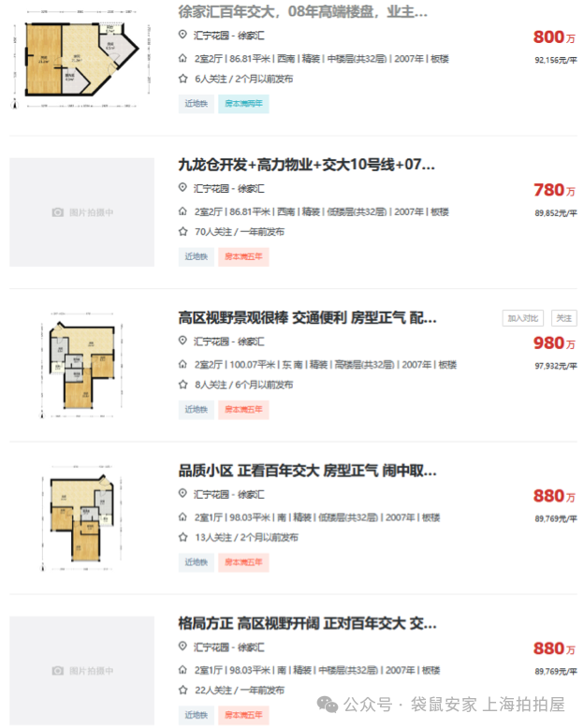Click the star icon next to 13人关注
584x728 pixels.
coord(182,537)
